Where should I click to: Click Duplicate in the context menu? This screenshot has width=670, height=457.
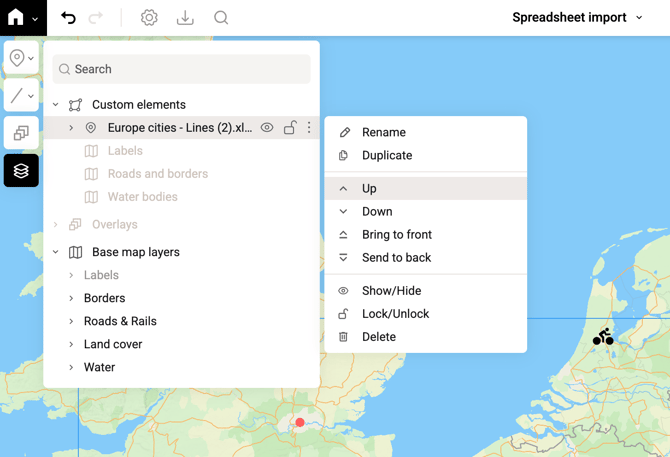387,156
